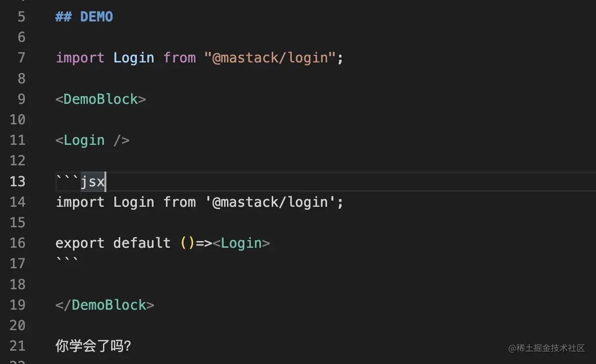Click the Login tag on line 16
This screenshot has width=596, height=364.
point(241,243)
